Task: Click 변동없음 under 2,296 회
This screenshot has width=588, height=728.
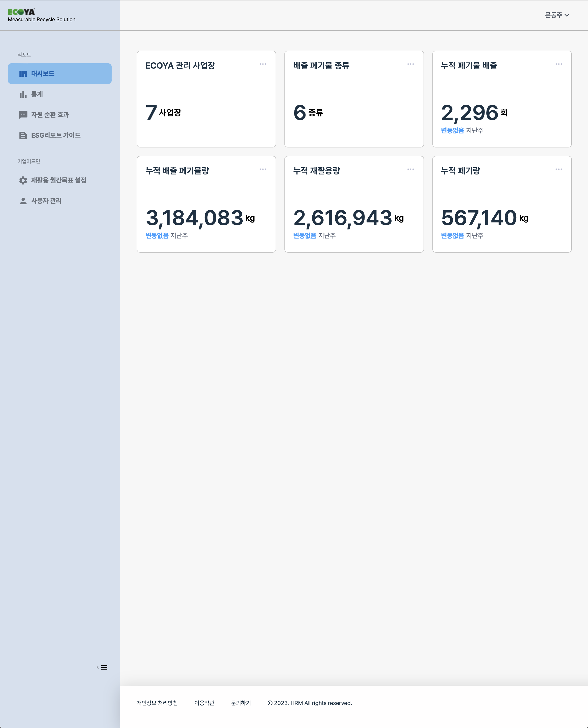Action: coord(452,131)
